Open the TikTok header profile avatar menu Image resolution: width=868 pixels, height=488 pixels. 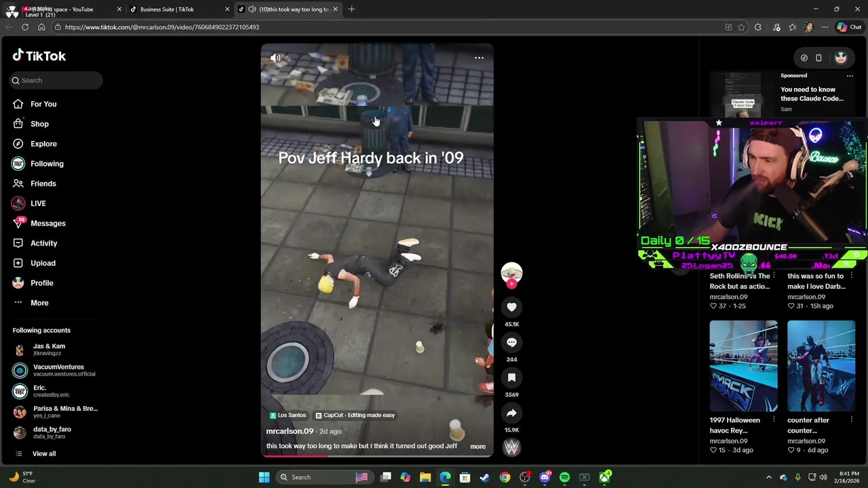tap(841, 58)
